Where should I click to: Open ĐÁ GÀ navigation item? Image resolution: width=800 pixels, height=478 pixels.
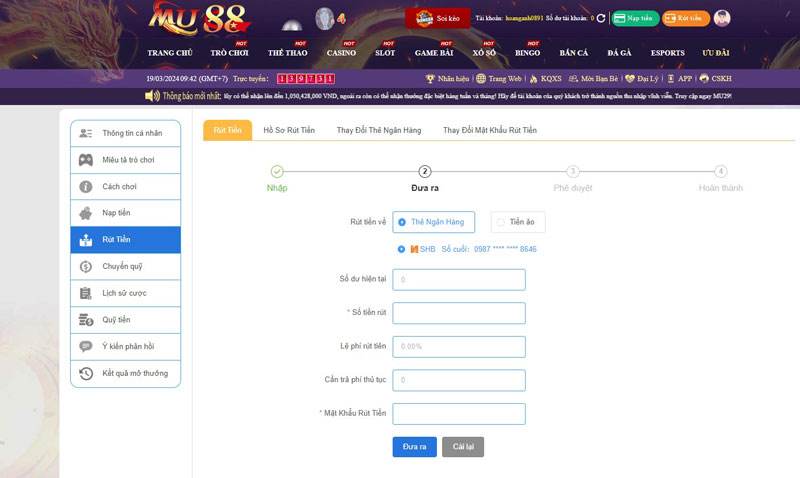tap(619, 53)
